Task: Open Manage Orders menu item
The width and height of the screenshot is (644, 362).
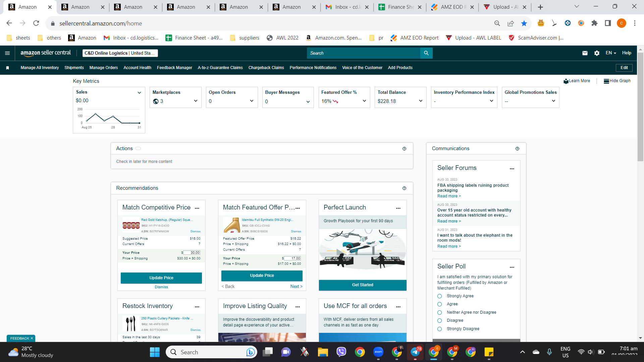Action: click(104, 68)
